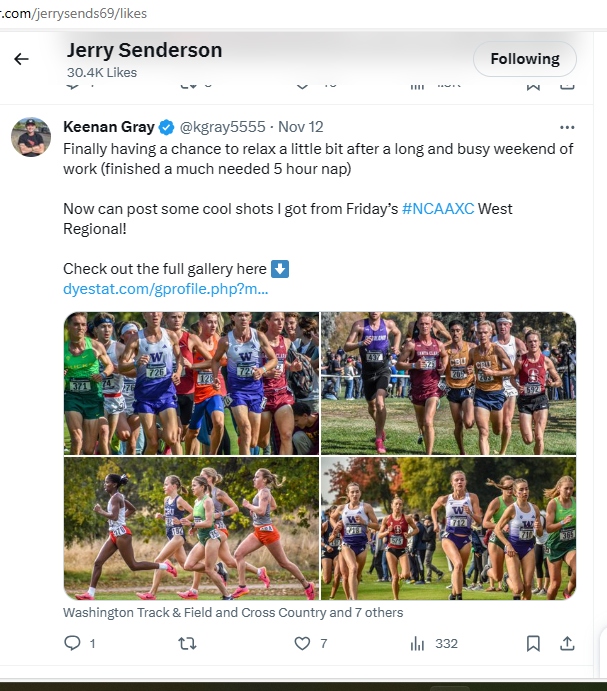Open reply on Keenan Gray's post
The image size is (607, 691).
pyautogui.click(x=73, y=644)
